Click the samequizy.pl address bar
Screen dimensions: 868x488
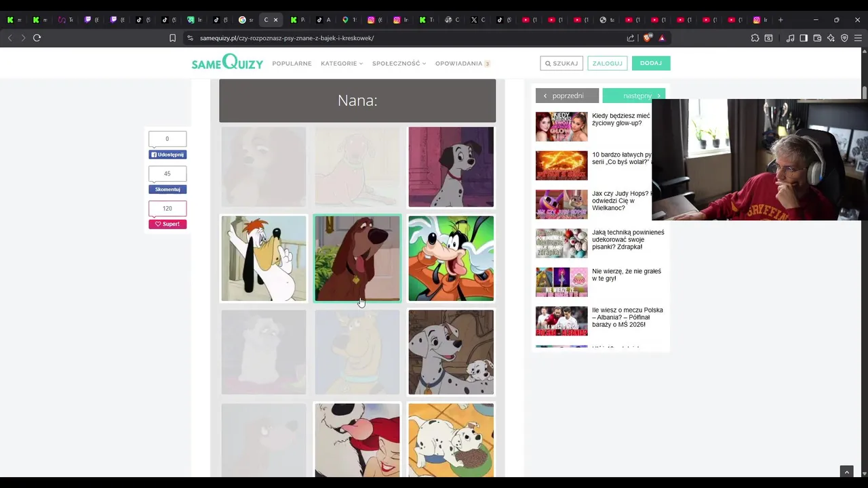(x=407, y=38)
